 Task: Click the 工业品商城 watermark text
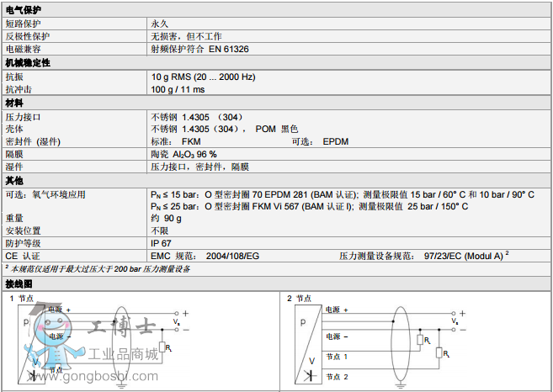pos(123,355)
